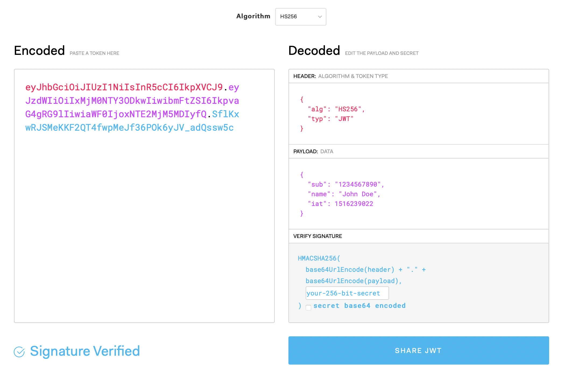Image resolution: width=572 pixels, height=392 pixels.
Task: Open the Algorithm HS256 dropdown
Action: (x=300, y=17)
